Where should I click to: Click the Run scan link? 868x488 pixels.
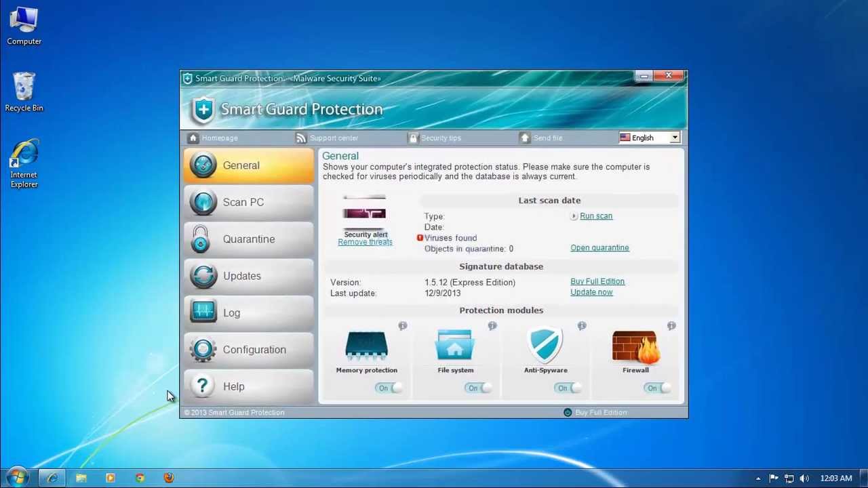tap(596, 216)
